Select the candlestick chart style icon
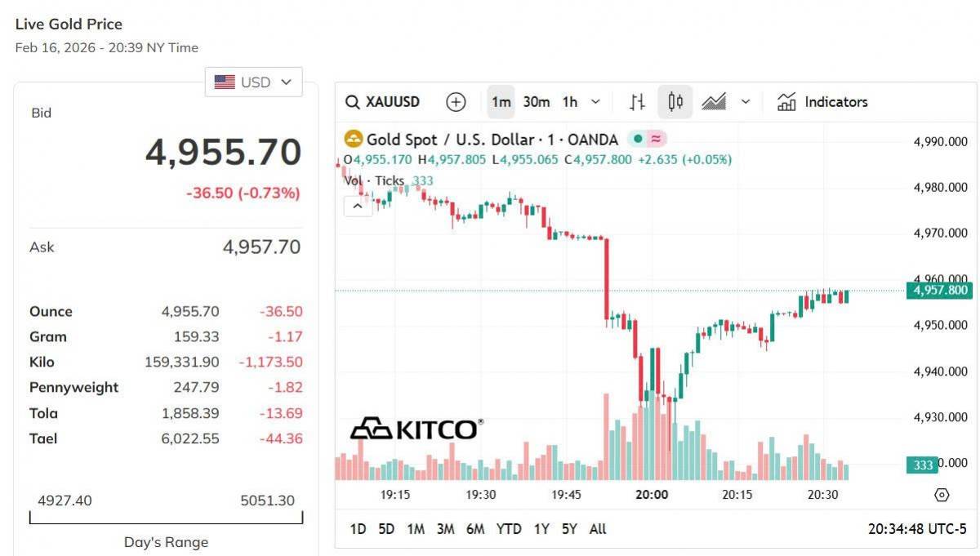 (x=675, y=102)
